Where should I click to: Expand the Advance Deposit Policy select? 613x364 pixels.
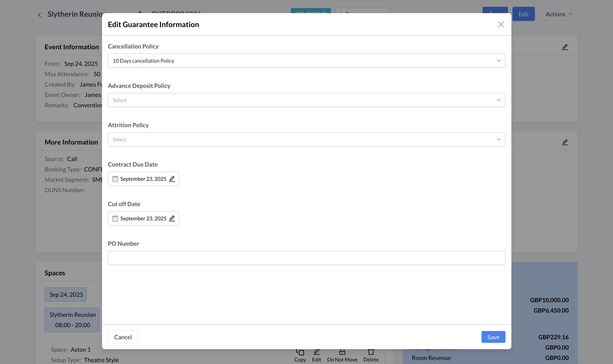(x=306, y=100)
